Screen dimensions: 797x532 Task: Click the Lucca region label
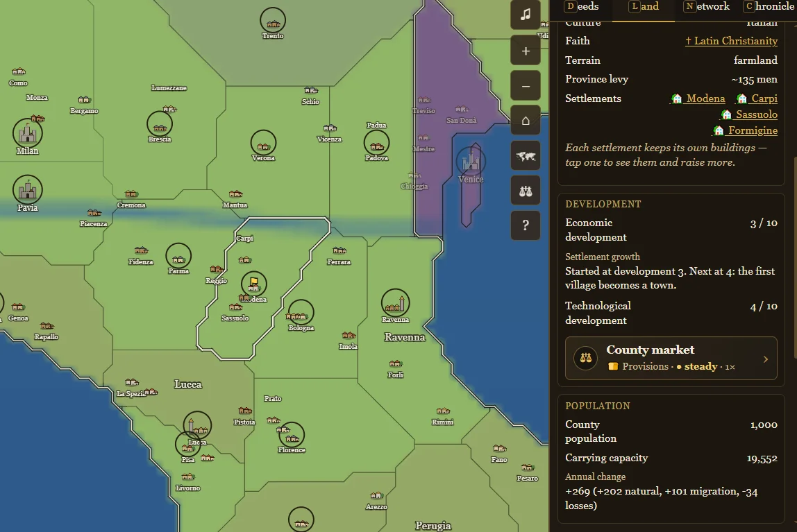188,384
